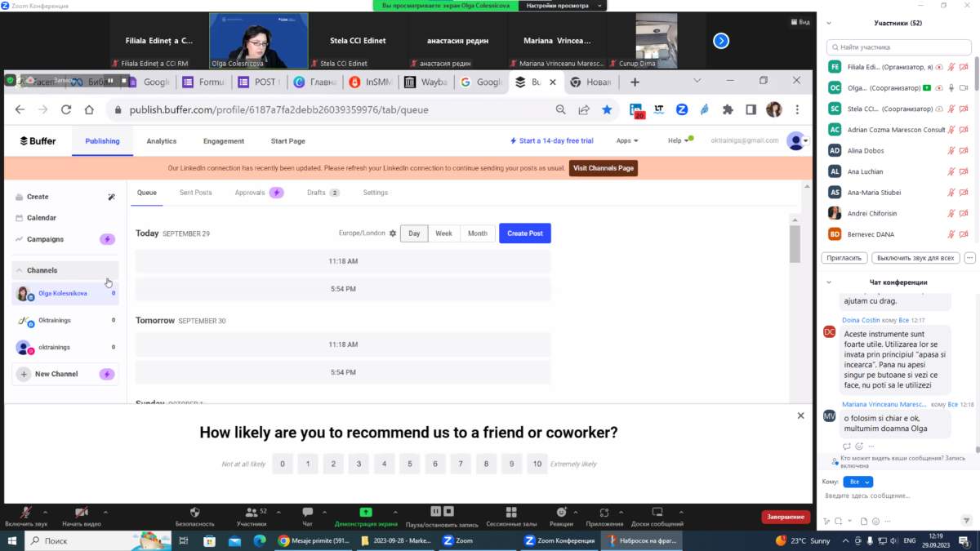Open Chrome three-dot menu
Viewport: 980px width, 551px height.
coord(797,109)
